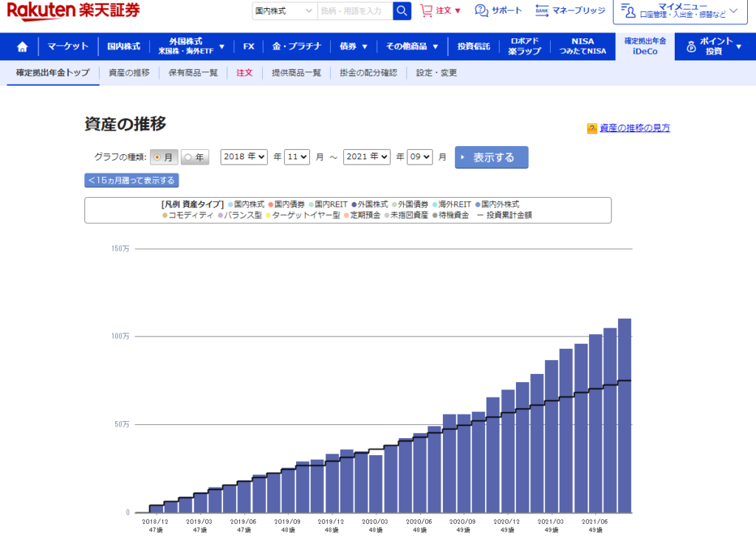Select the 月 graph type radio button

[157, 157]
